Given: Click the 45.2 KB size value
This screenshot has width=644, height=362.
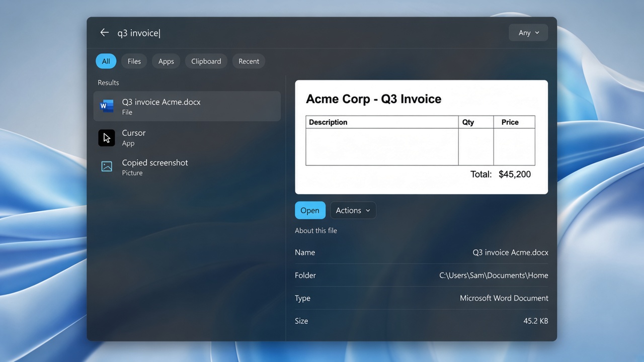Looking at the screenshot, I should pos(536,321).
